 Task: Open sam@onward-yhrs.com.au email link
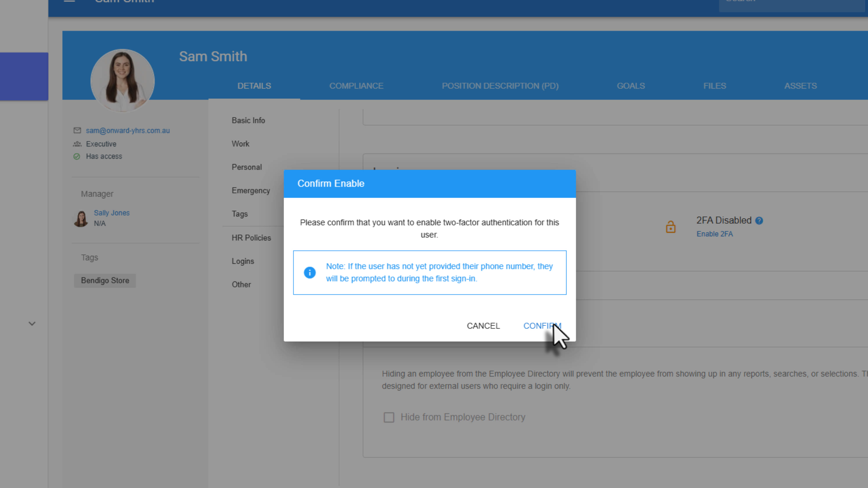128,131
